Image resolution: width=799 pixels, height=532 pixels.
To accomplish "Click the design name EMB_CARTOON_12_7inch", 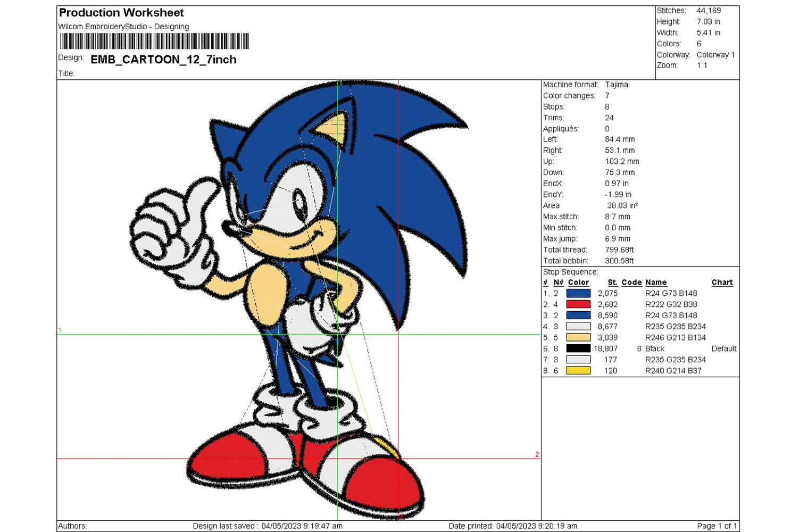I will click(163, 60).
